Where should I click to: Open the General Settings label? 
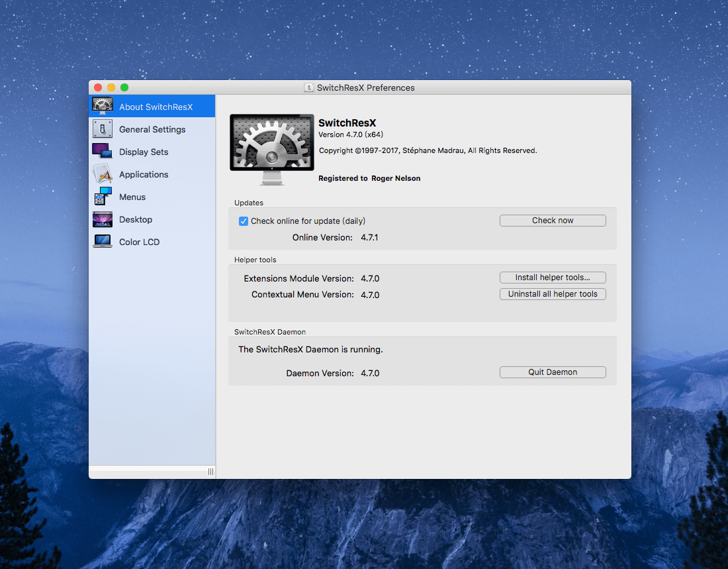(152, 129)
